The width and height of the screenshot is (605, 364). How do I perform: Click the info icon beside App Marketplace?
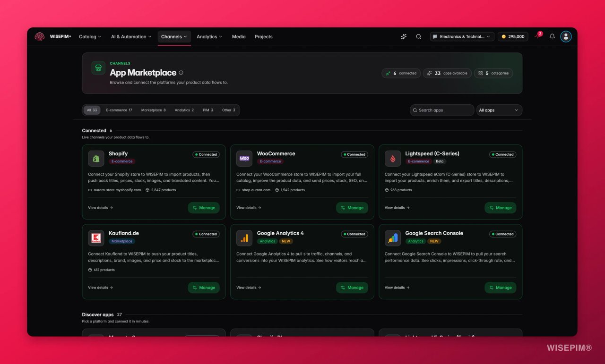point(181,73)
